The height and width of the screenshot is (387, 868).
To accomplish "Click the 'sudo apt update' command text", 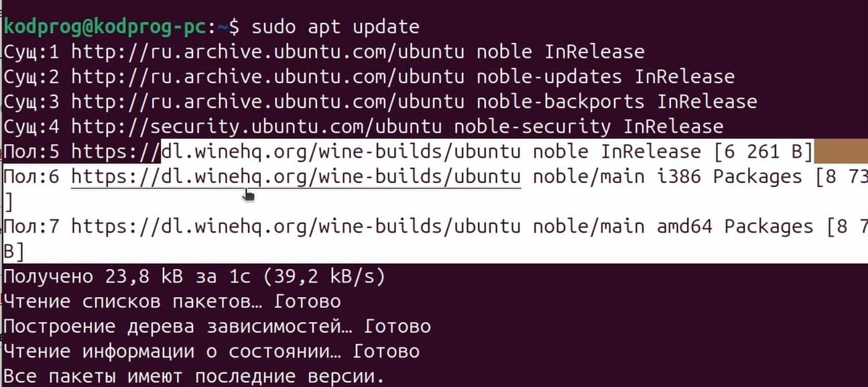I will click(x=335, y=27).
